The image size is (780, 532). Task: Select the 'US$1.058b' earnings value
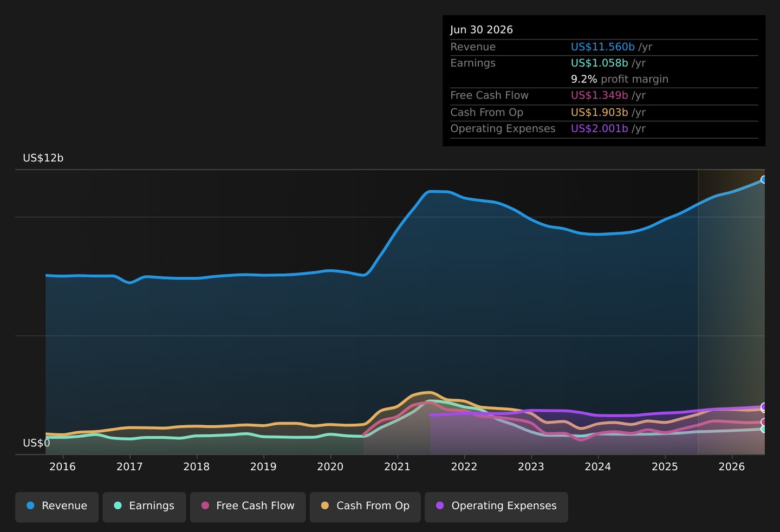click(600, 63)
